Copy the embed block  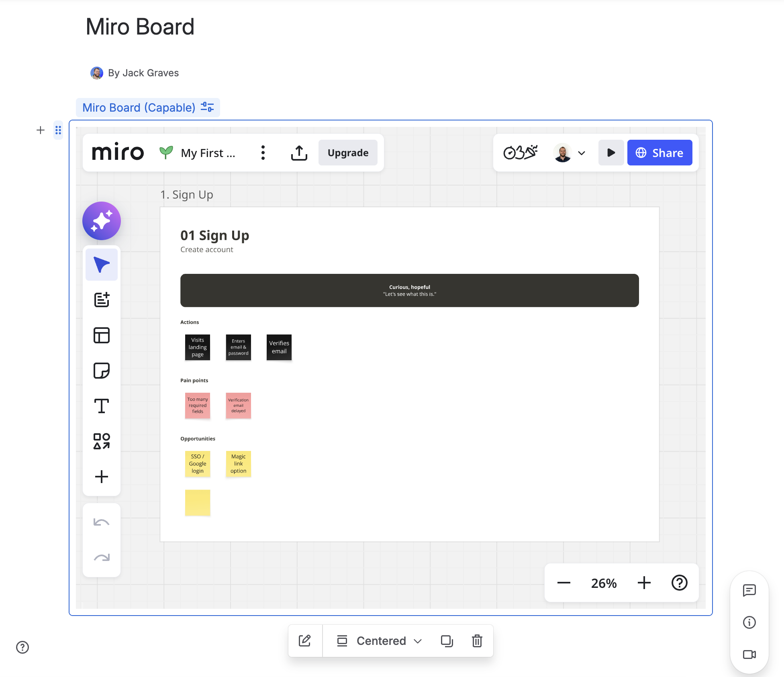pyautogui.click(x=447, y=640)
